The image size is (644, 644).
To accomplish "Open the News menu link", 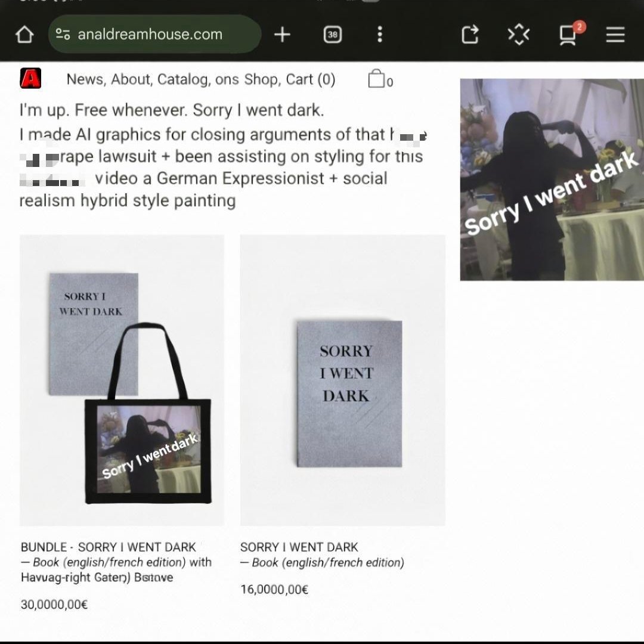I will coord(86,79).
